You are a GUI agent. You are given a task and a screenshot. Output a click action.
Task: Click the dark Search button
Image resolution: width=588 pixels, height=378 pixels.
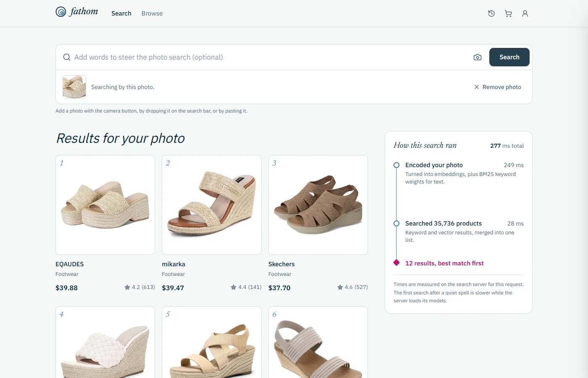tap(509, 57)
